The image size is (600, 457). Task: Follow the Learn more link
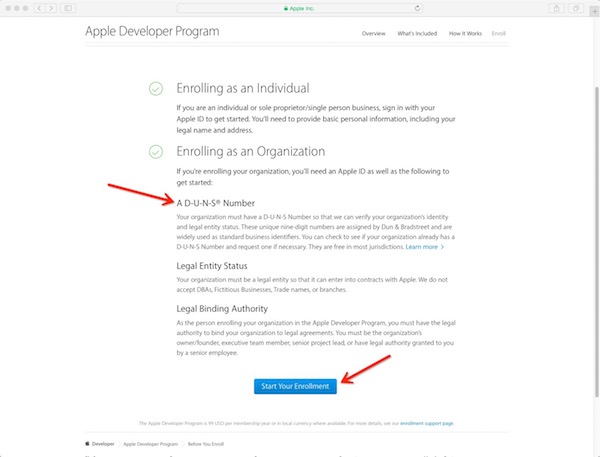tap(424, 246)
